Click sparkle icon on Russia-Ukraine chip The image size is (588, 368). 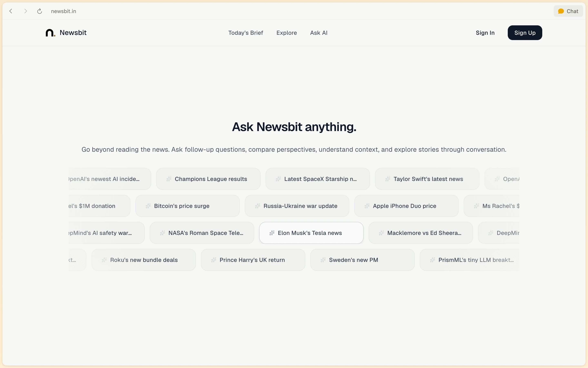pos(257,206)
